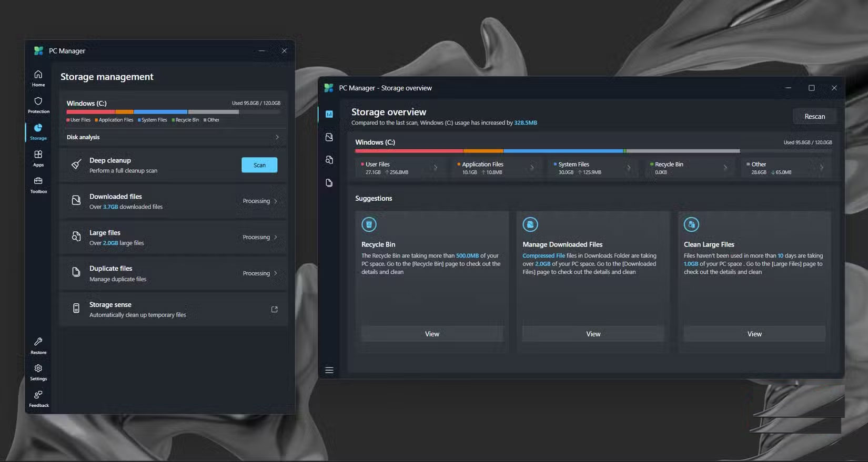Viewport: 868px width, 462px height.
Task: Expand the Downloaded files row chevron
Action: point(276,201)
